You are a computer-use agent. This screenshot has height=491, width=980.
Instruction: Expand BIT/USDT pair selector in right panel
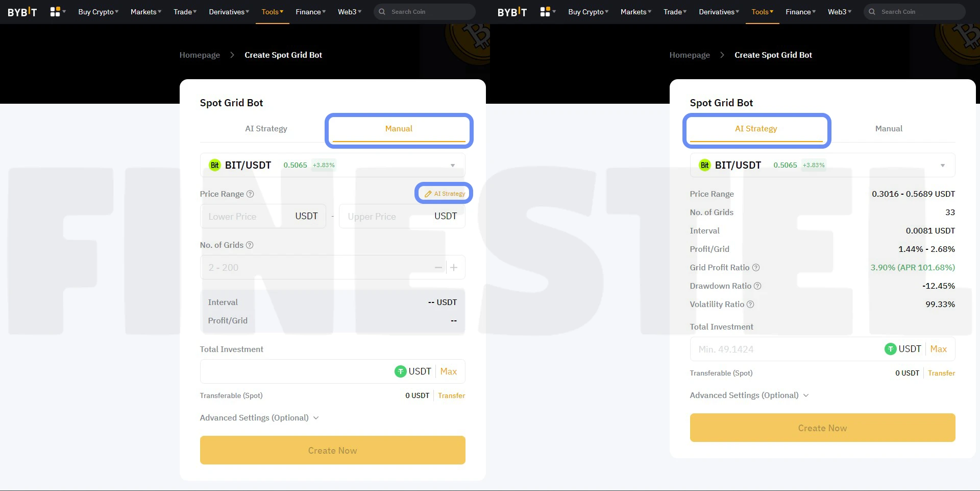822,165
